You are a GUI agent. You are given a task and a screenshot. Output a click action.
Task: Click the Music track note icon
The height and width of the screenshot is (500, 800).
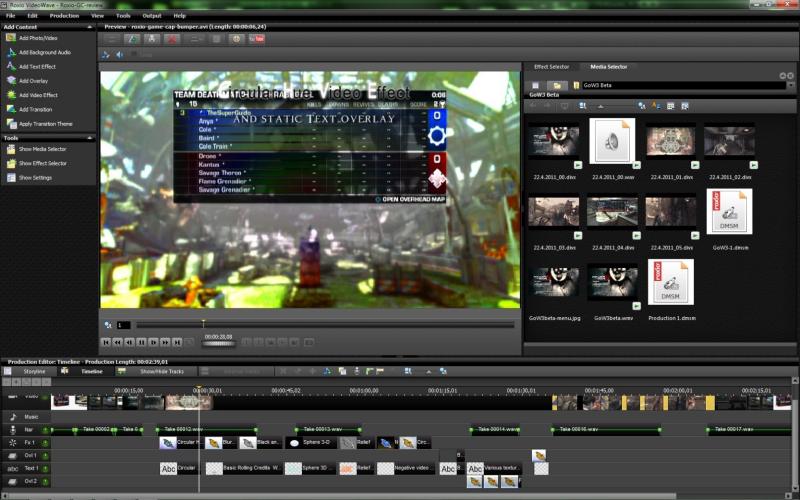point(13,417)
